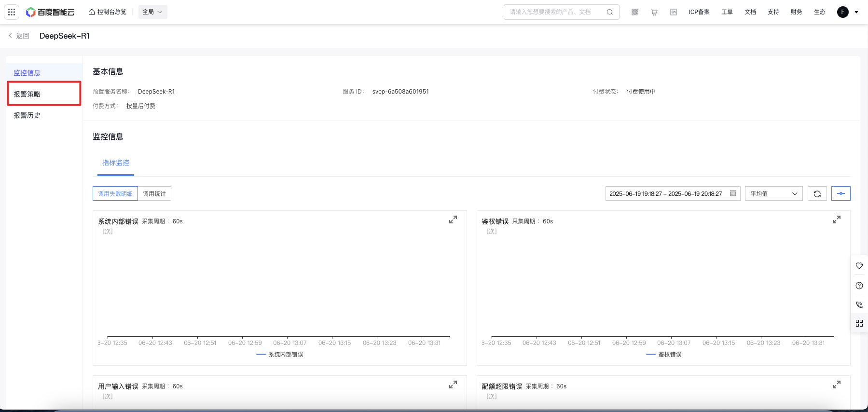868x412 pixels.
Task: Go to 控制台总览 console overview
Action: (107, 12)
